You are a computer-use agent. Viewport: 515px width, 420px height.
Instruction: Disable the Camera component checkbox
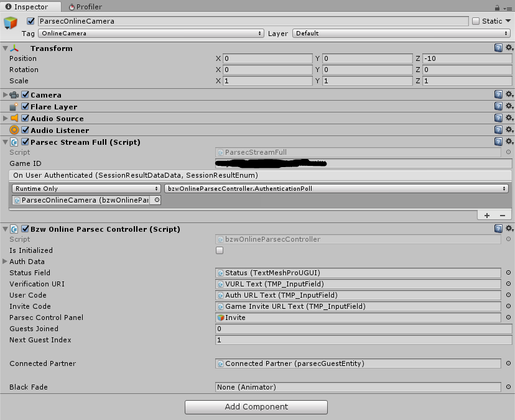tap(26, 94)
